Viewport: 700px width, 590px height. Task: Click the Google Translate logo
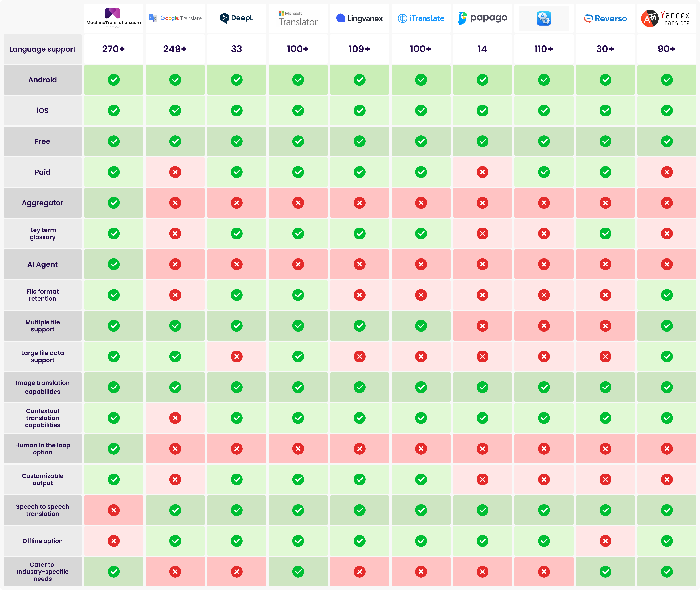(x=175, y=18)
